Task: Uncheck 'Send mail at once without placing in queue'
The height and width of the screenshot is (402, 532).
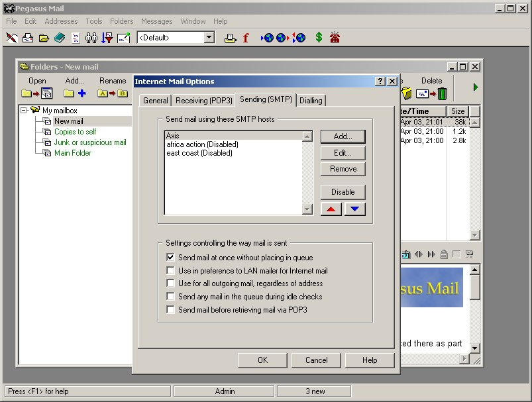Action: (x=170, y=258)
